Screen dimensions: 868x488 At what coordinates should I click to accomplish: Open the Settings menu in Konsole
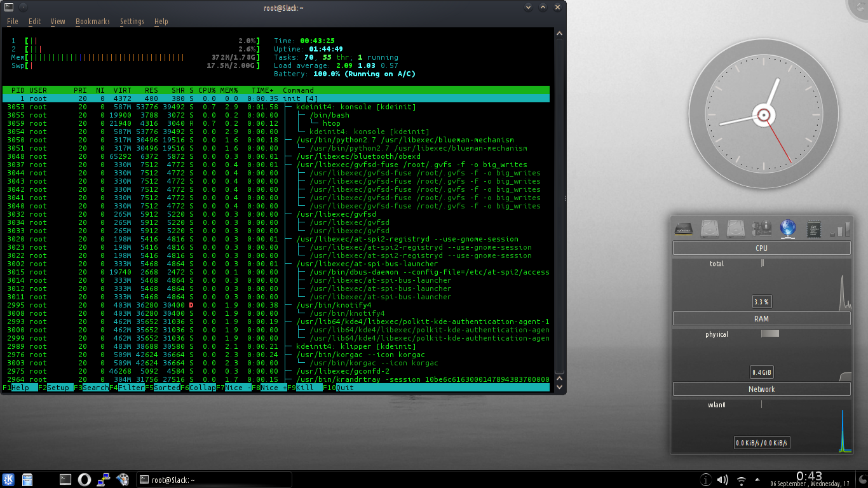(132, 21)
